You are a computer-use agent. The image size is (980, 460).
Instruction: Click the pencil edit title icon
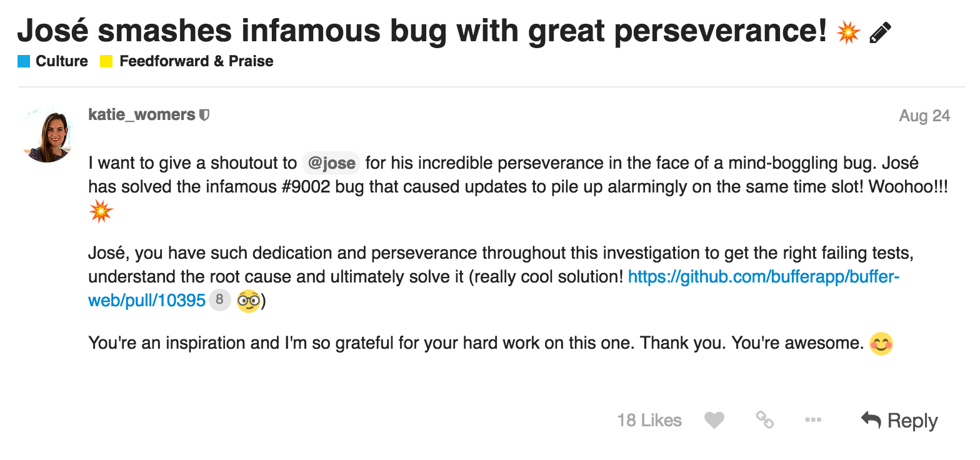[880, 32]
